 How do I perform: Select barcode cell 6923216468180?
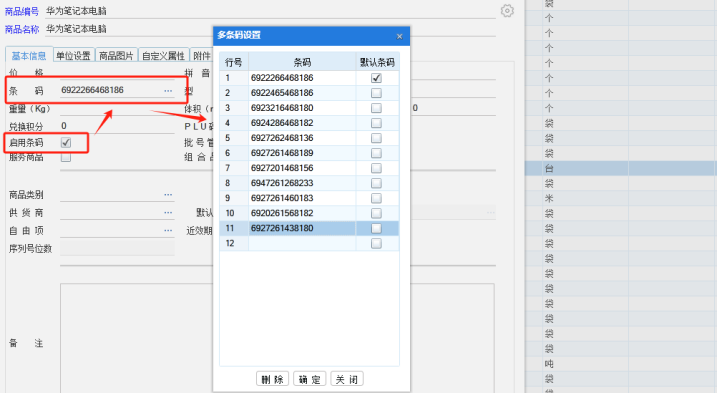pos(302,108)
